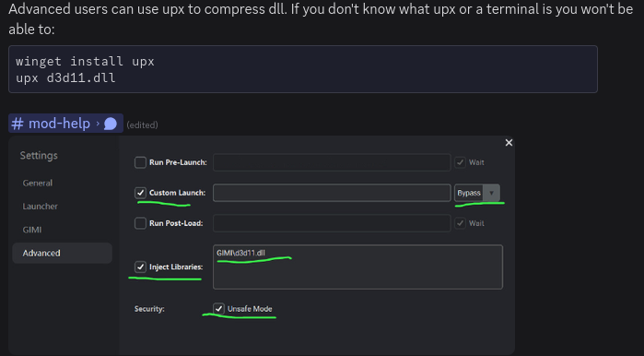Open the Bypass dropdown

[x=477, y=193]
